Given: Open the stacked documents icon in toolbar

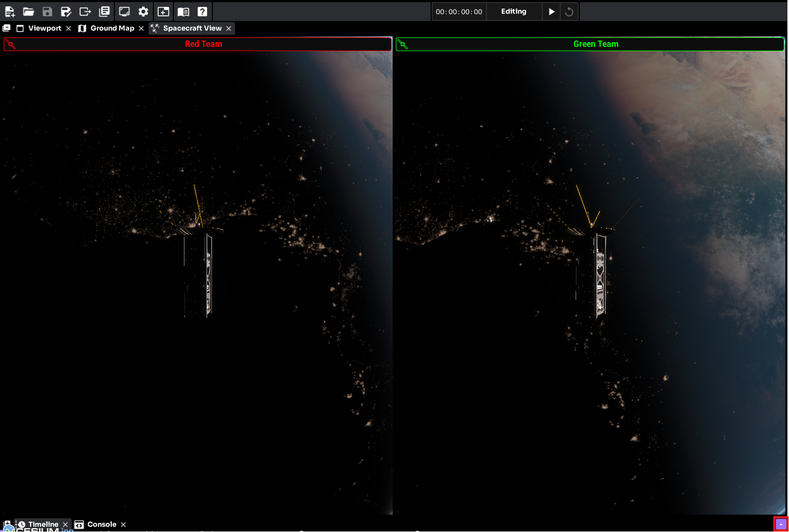Looking at the screenshot, I should pyautogui.click(x=104, y=12).
